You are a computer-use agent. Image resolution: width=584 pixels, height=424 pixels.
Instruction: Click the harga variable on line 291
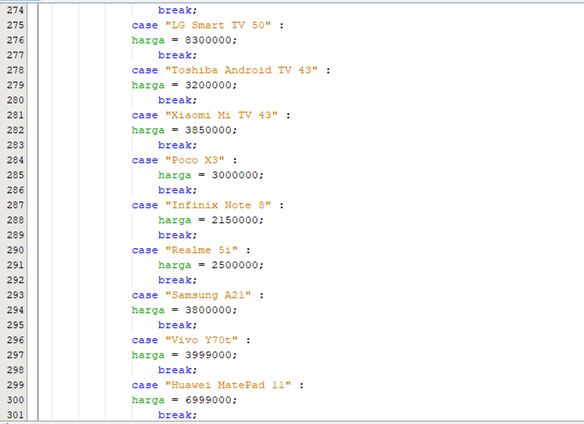[175, 265]
